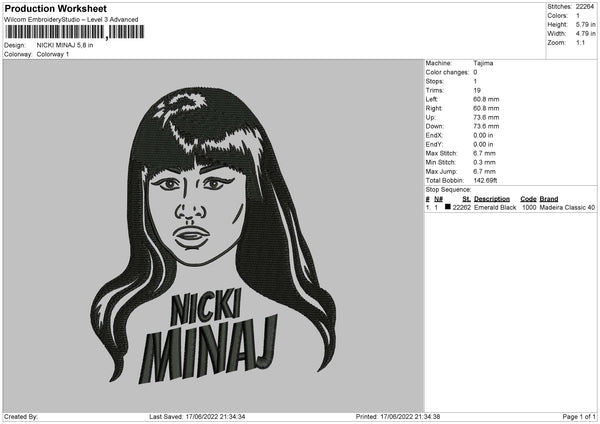
Task: Select the colorway value 'Colorway 1'
Action: point(53,54)
